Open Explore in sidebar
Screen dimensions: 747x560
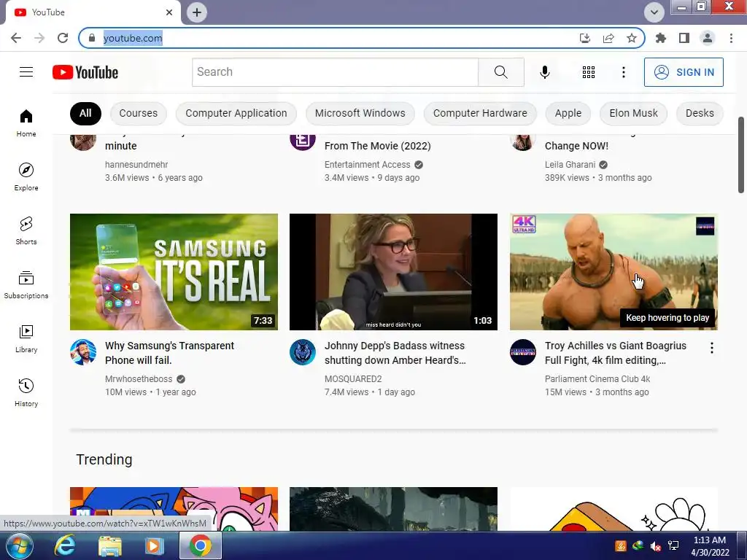point(26,176)
